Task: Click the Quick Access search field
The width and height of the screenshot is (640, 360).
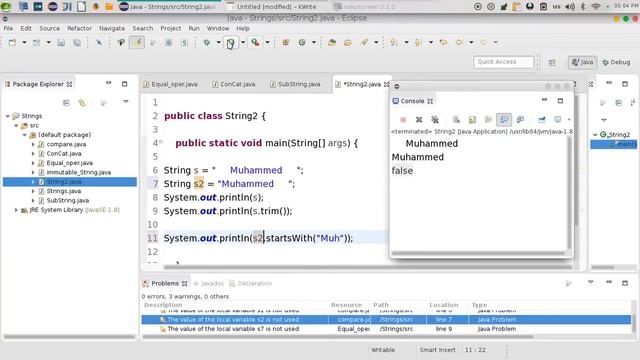Action: tap(503, 62)
